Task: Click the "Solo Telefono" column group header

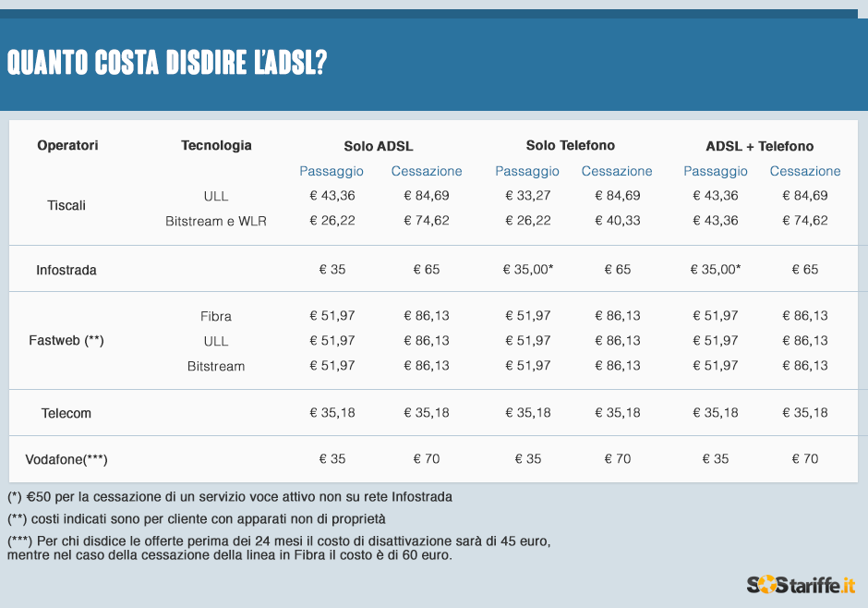Action: pos(570,145)
